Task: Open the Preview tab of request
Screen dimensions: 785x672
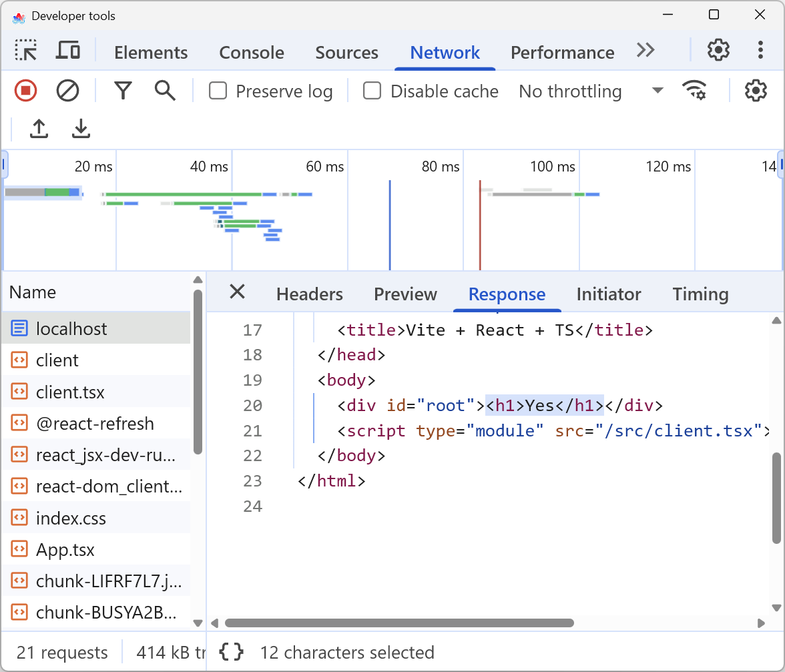Action: (x=405, y=294)
